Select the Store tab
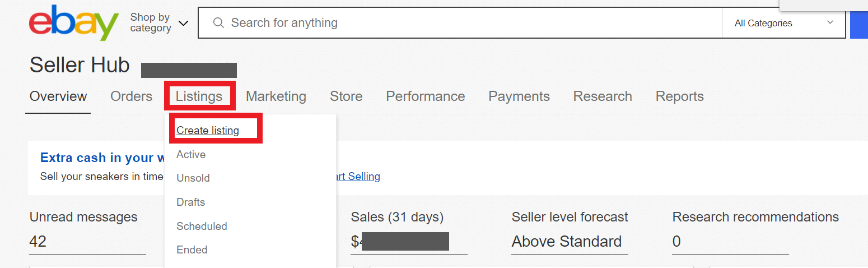 click(x=346, y=96)
